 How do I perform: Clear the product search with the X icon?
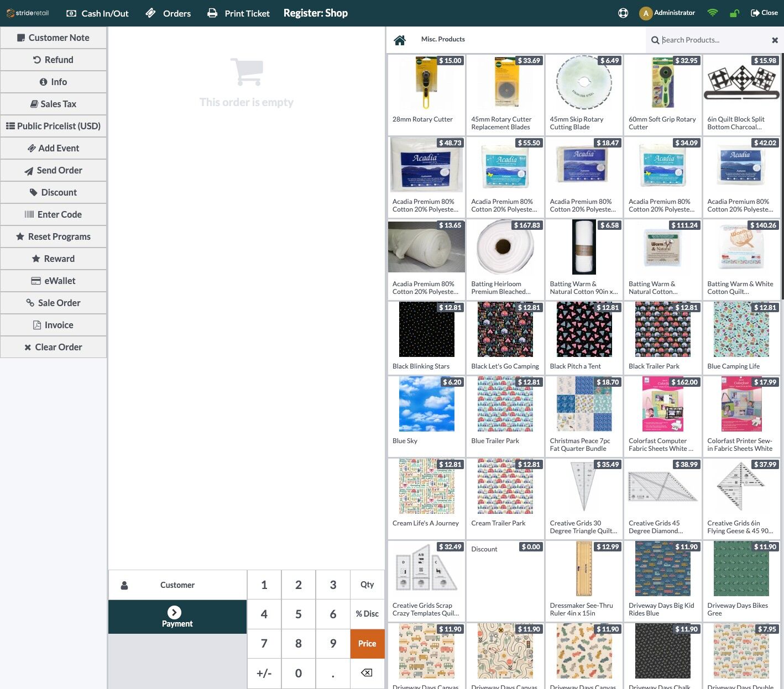coord(775,40)
